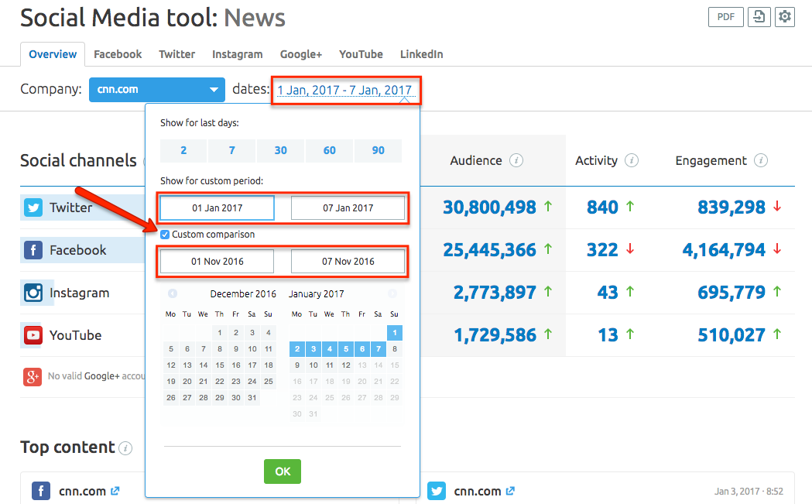
Task: Select the Facebook channel icon
Action: point(31,250)
